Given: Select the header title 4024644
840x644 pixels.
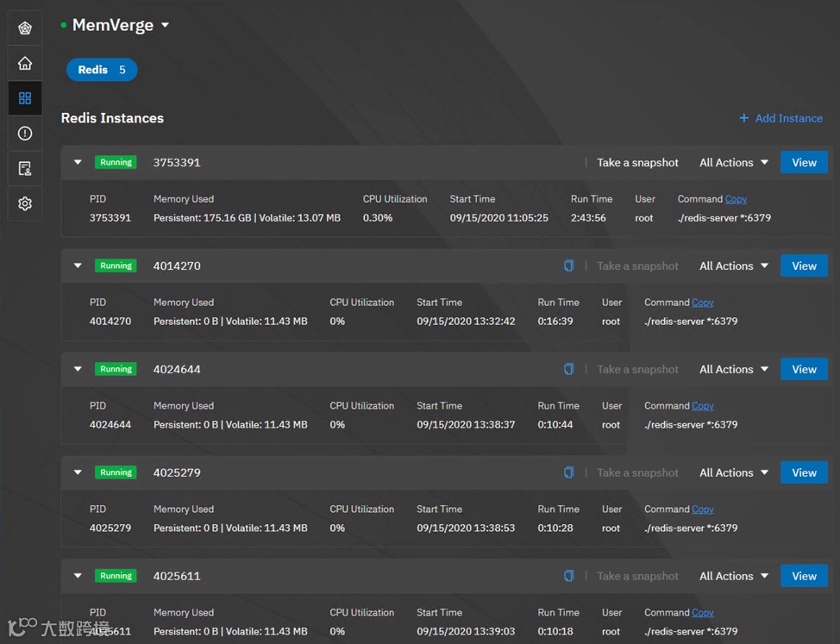Looking at the screenshot, I should pos(177,369).
